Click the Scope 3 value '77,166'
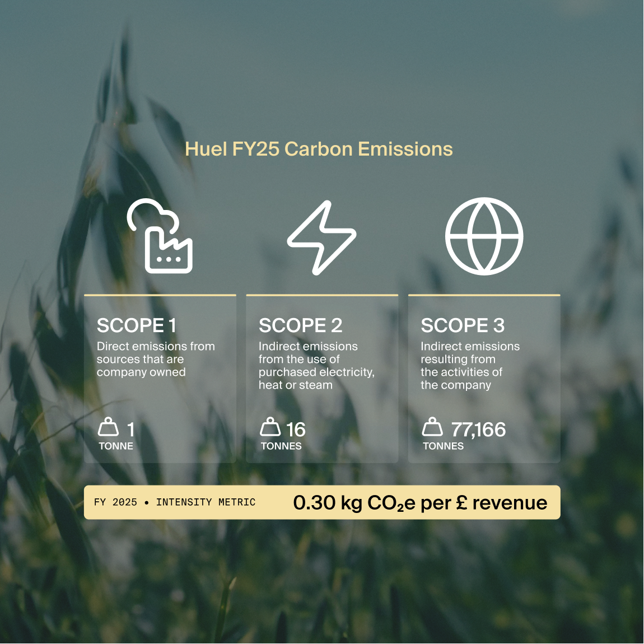This screenshot has height=644, width=644. 478,430
